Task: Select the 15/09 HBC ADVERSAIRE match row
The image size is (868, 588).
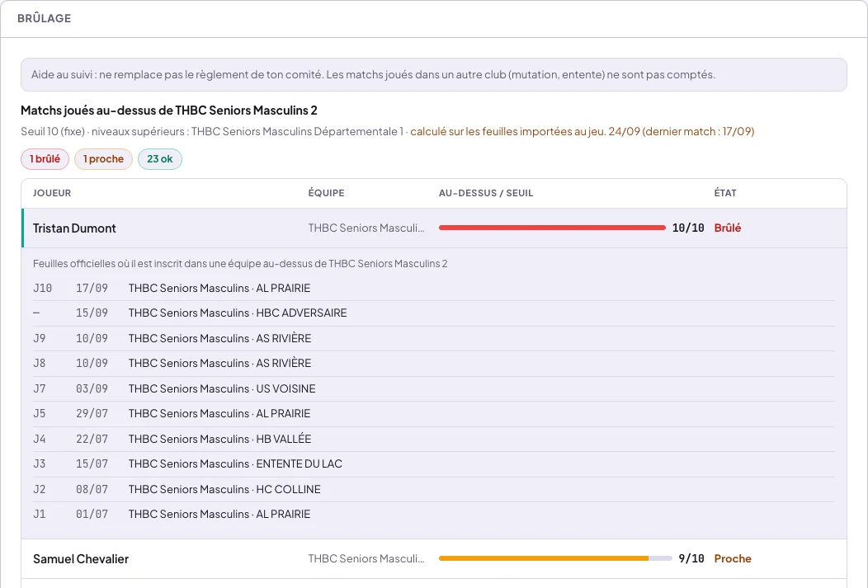Action: click(x=434, y=313)
